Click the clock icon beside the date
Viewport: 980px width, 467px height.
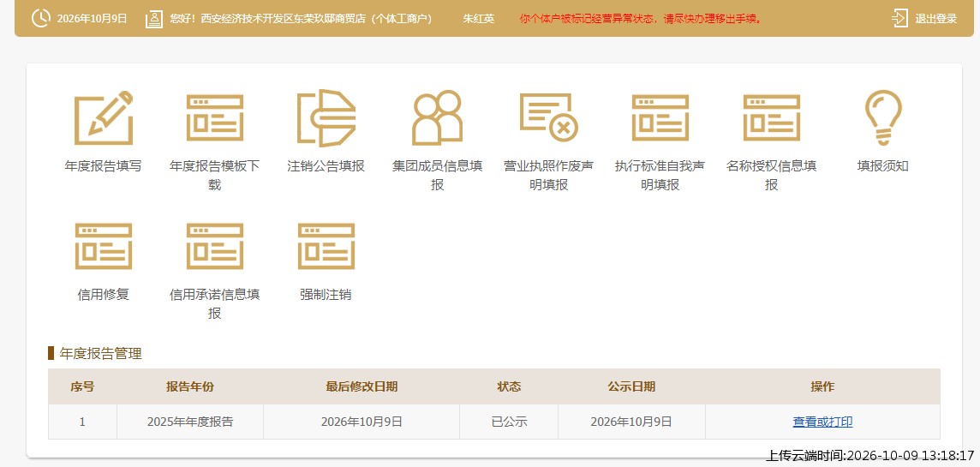[40, 18]
